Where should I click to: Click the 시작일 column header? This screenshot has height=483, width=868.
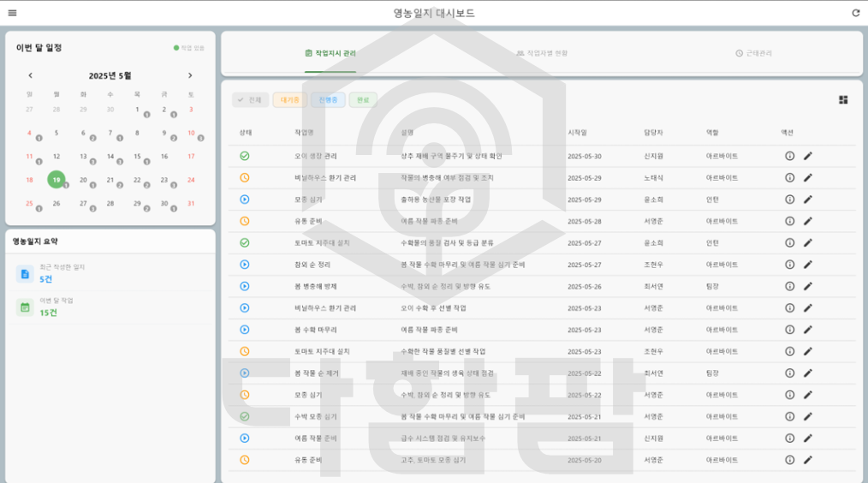tap(577, 133)
